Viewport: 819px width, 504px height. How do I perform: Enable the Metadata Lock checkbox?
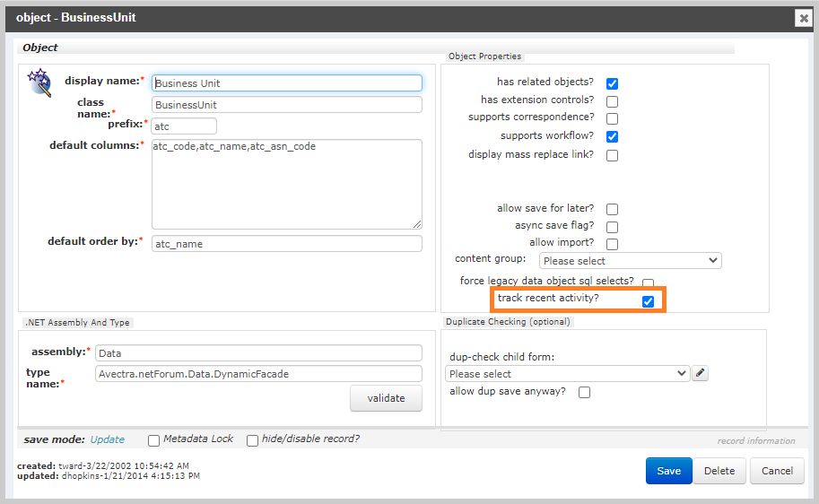(153, 441)
